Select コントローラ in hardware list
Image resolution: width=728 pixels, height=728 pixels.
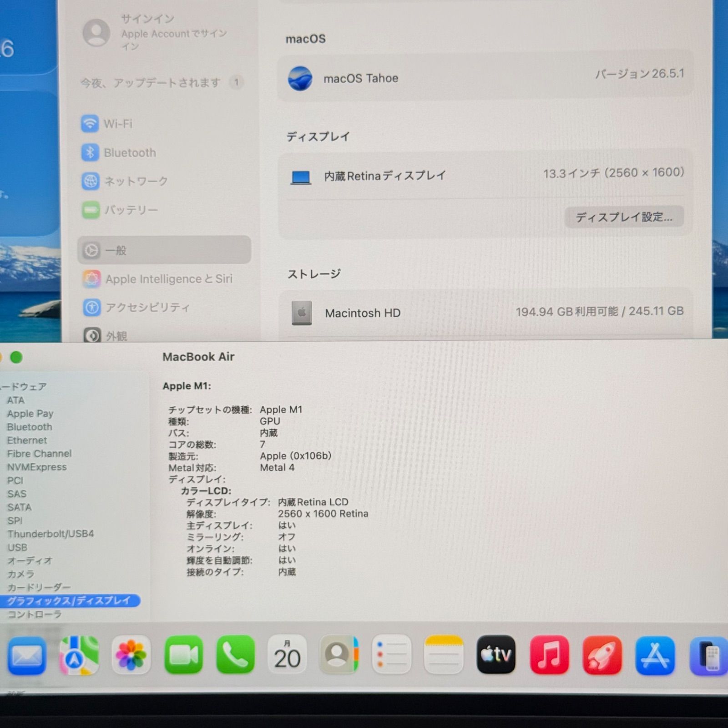(x=34, y=614)
